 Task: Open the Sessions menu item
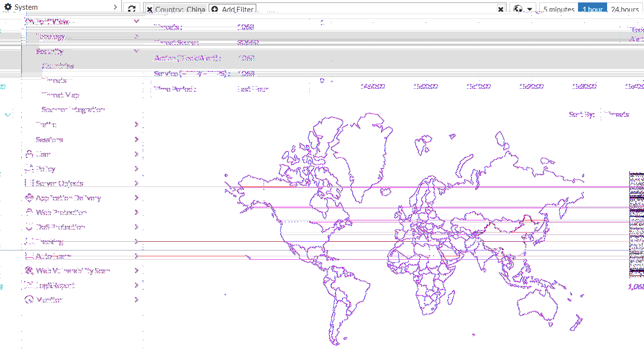50,140
